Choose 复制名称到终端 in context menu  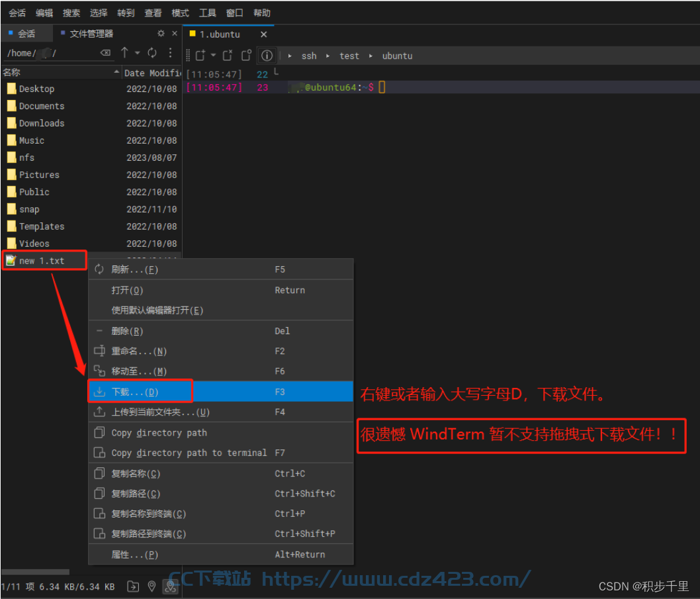point(221,514)
